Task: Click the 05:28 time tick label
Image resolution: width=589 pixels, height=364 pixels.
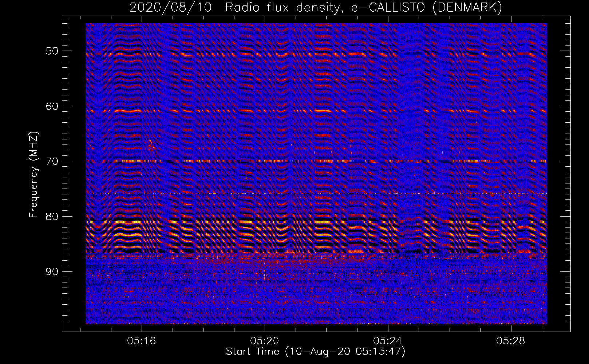Action: (511, 341)
